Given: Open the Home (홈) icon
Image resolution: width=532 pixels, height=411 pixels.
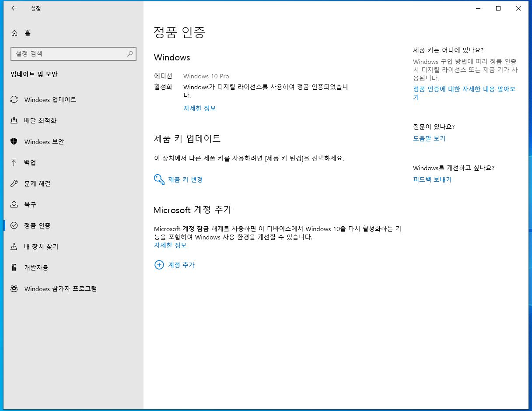Looking at the screenshot, I should (14, 33).
